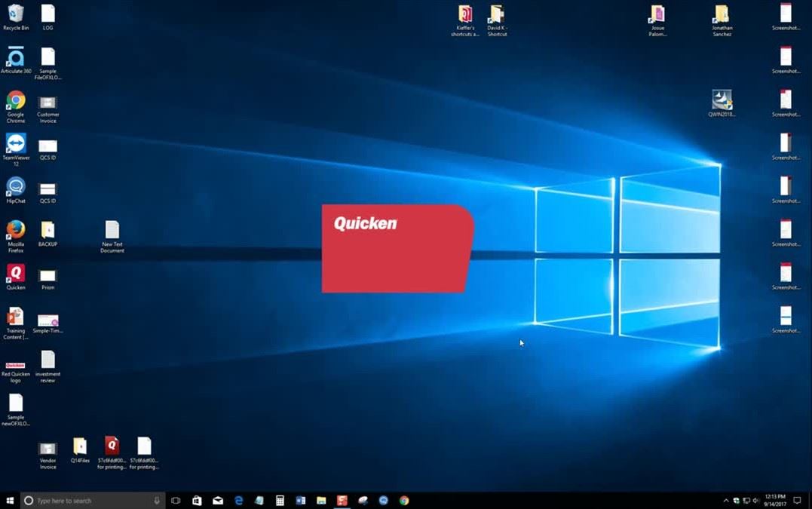Screen dimensions: 812x509
Task: Click the Google Chrome desktop icon
Action: pyautogui.click(x=16, y=102)
